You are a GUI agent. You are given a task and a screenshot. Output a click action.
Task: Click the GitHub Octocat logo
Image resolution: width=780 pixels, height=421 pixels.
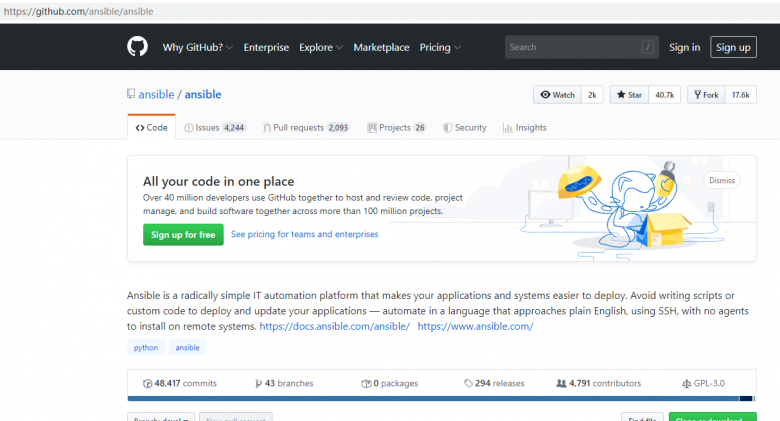137,47
